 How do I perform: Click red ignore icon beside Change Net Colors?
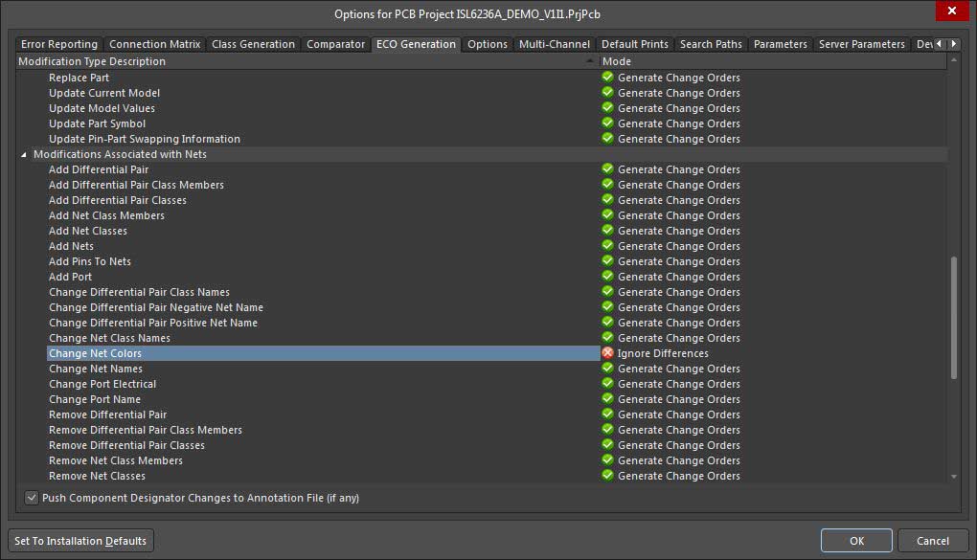click(x=607, y=353)
